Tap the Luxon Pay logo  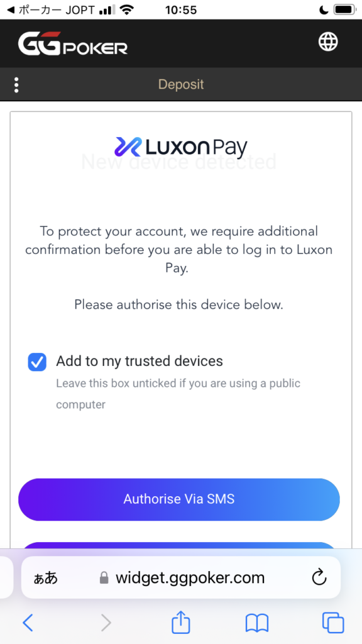click(x=181, y=147)
